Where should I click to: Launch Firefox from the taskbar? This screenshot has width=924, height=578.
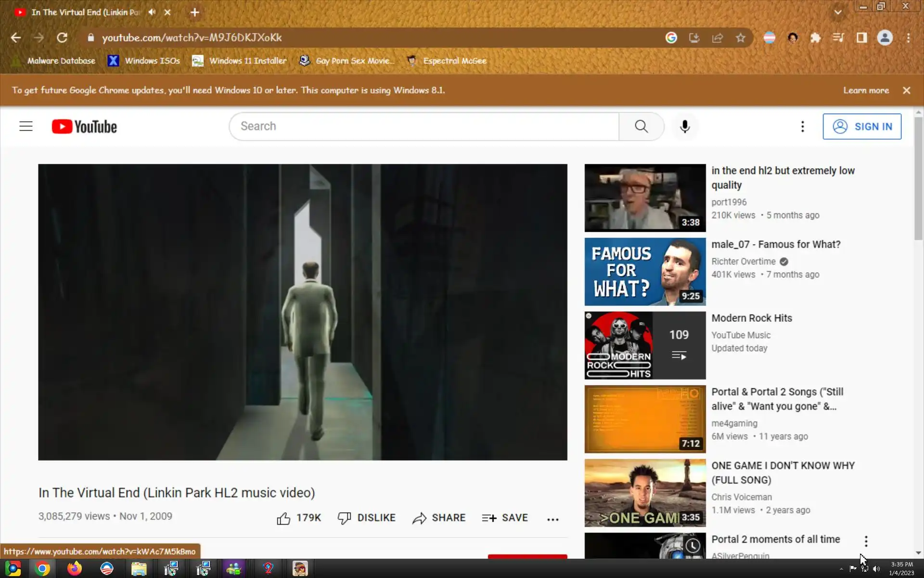point(75,569)
